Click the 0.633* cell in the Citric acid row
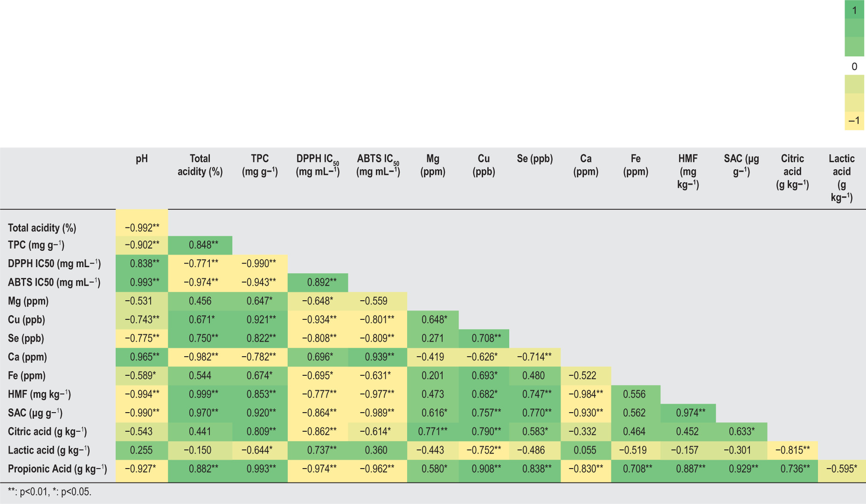The image size is (866, 504). click(741, 432)
